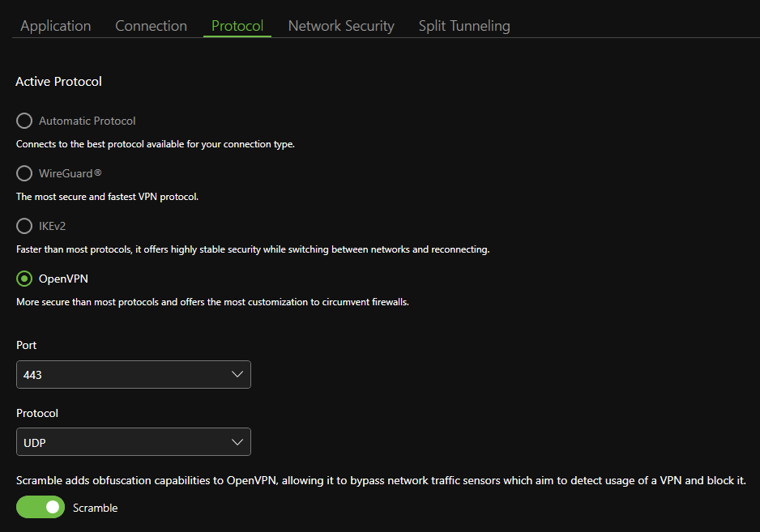Open the Connection tab

coord(151,26)
